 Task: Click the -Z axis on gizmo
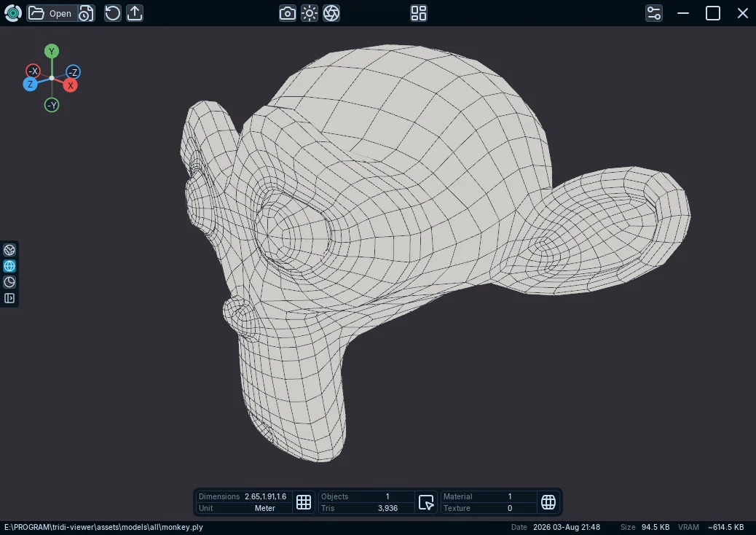pos(73,72)
